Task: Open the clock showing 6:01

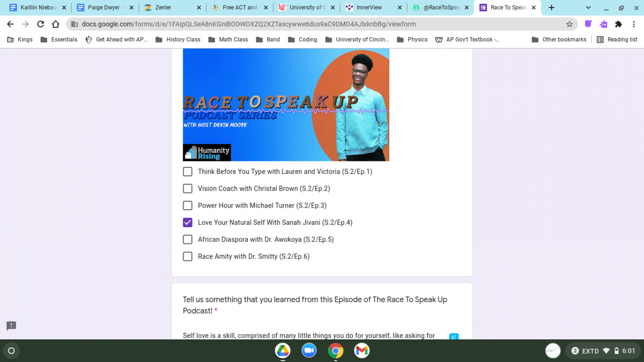Action: (x=628, y=351)
